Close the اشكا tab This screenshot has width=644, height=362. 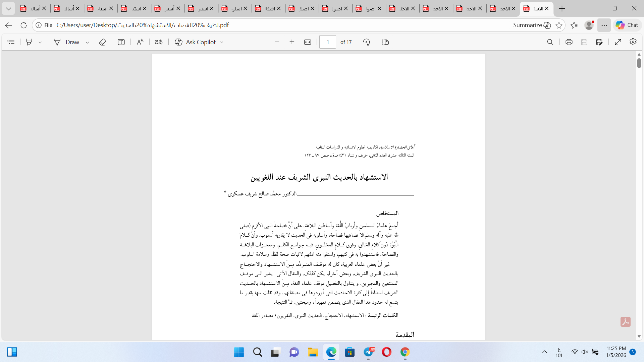tap(279, 9)
